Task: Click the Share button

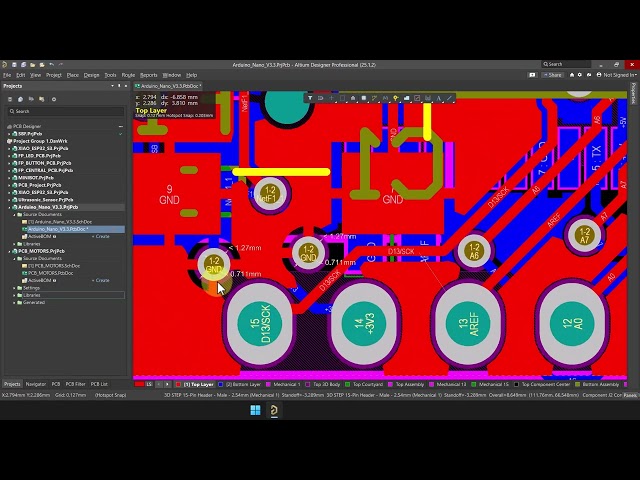Action: click(552, 75)
